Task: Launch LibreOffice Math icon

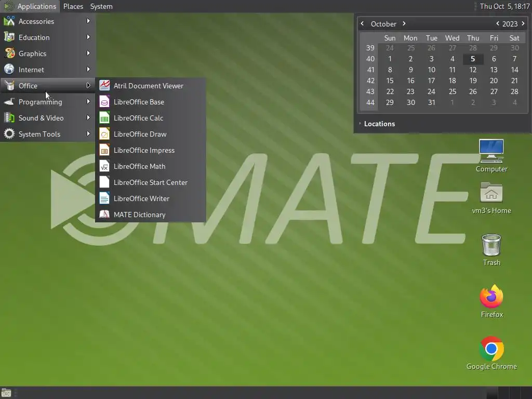Action: (104, 166)
